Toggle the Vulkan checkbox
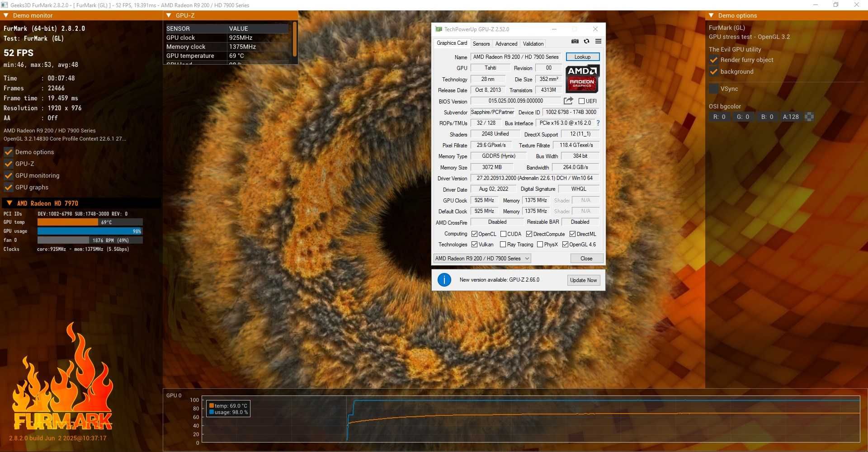 474,245
